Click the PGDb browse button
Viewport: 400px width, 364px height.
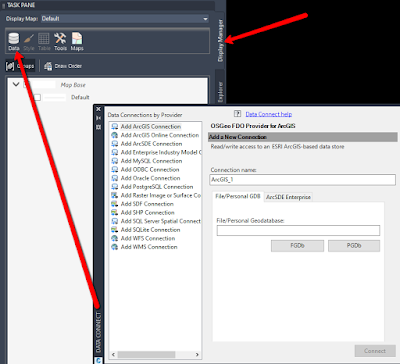coord(354,246)
